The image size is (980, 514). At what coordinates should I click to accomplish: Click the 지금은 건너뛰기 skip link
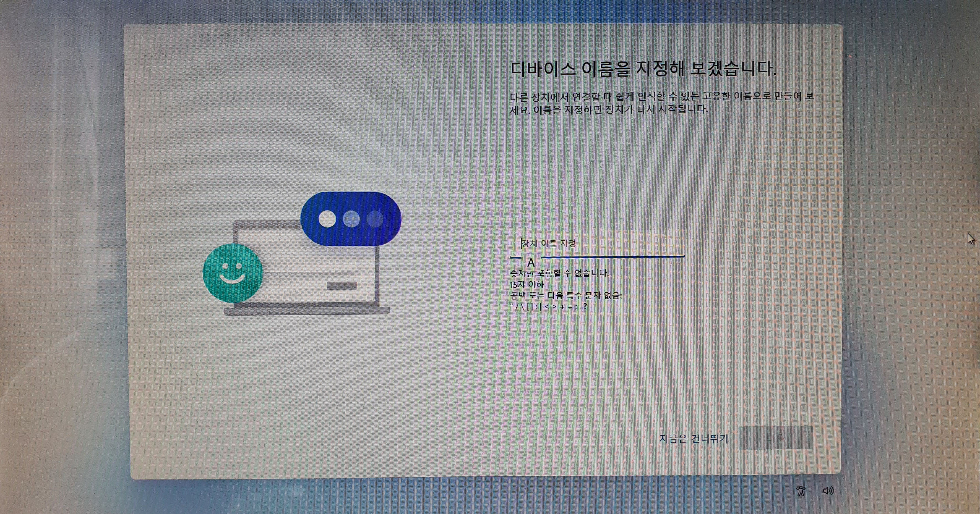pos(694,439)
